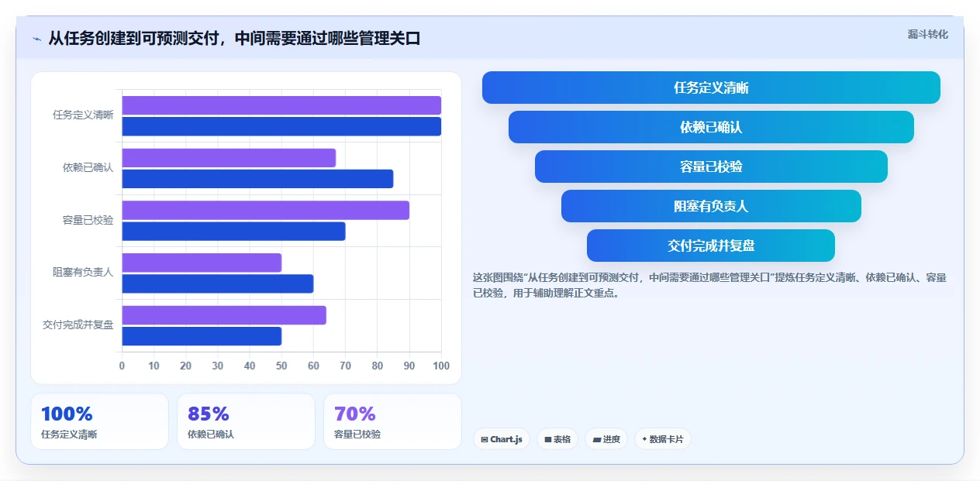980x481 pixels.
Task: Click the chart axis label 容量已校验
Action: pos(88,220)
